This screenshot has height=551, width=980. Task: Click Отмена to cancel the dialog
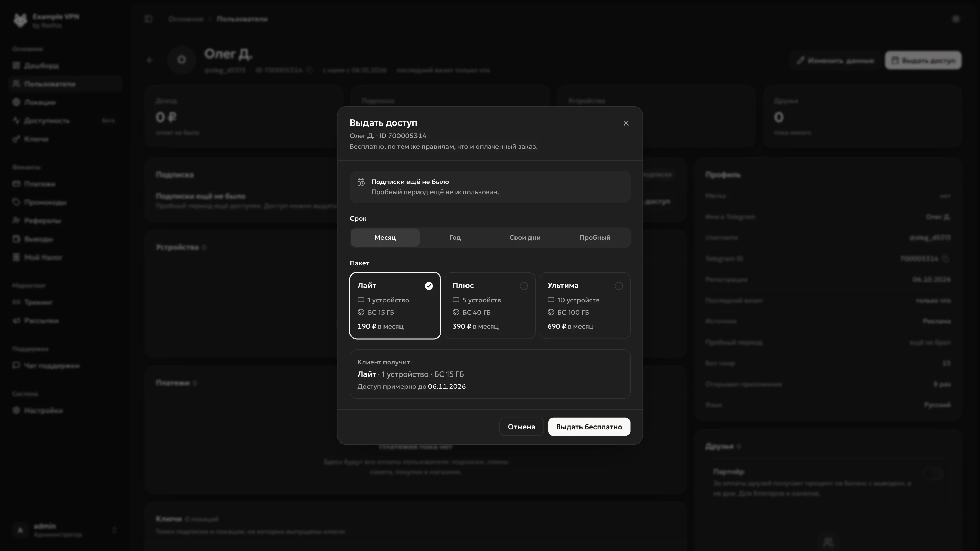(x=521, y=427)
